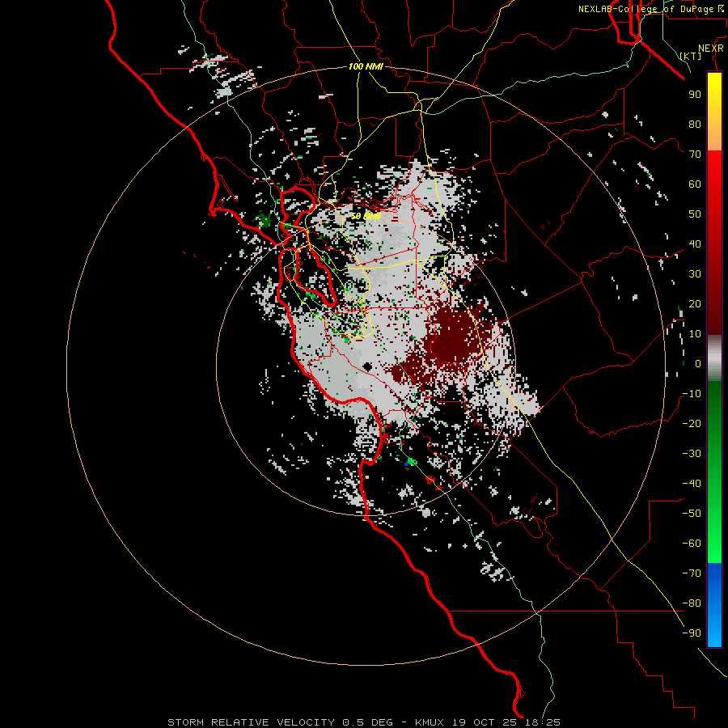Click the -60 value on velocity scale
The image size is (728, 728).
pyautogui.click(x=692, y=544)
